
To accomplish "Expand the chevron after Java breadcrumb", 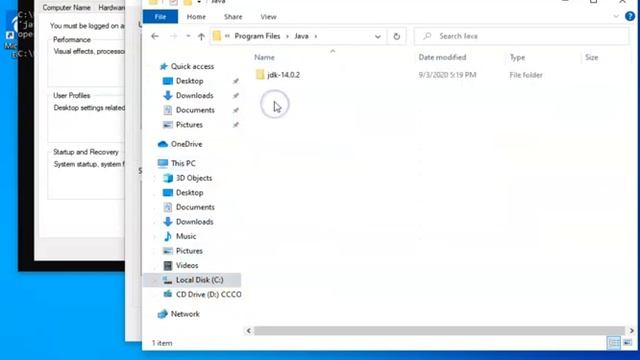I will (316, 36).
